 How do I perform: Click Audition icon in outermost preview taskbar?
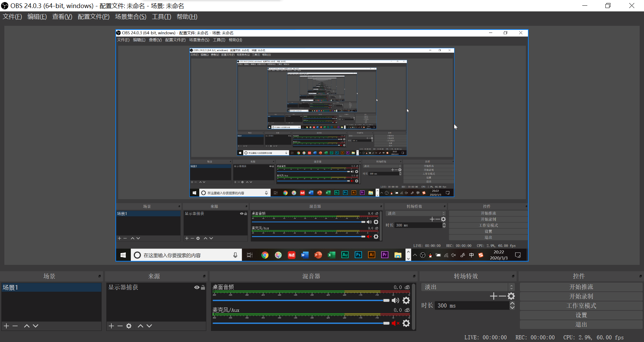click(345, 255)
